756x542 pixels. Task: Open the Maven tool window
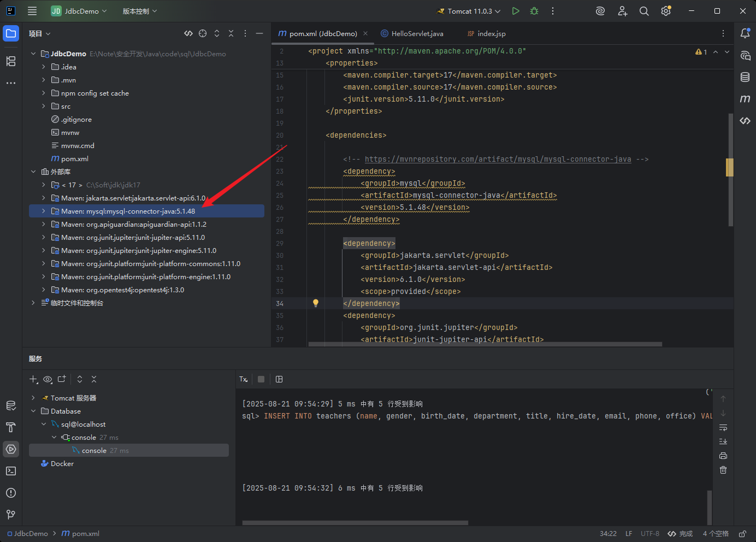(745, 99)
